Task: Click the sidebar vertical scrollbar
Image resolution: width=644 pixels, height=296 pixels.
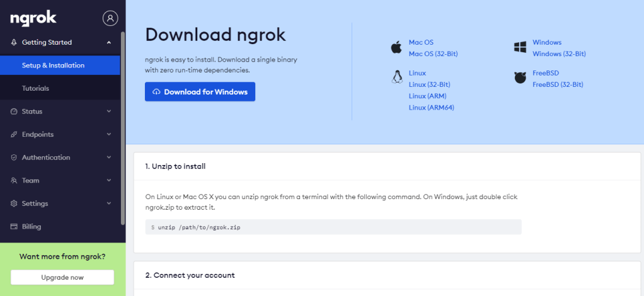Action: point(123,126)
